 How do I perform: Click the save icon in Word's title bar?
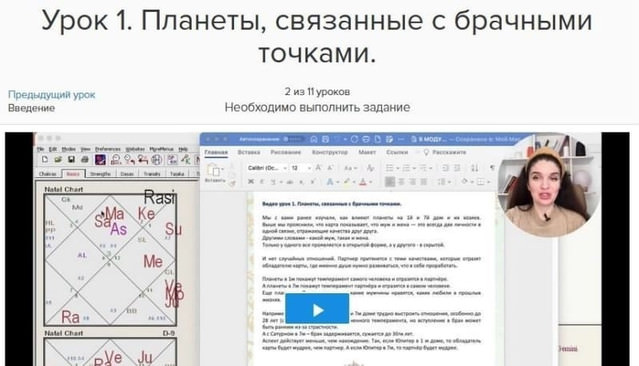coord(326,139)
